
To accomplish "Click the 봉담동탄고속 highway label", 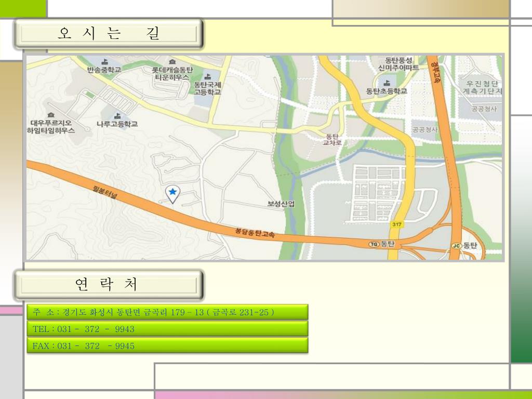I will pos(255,232).
